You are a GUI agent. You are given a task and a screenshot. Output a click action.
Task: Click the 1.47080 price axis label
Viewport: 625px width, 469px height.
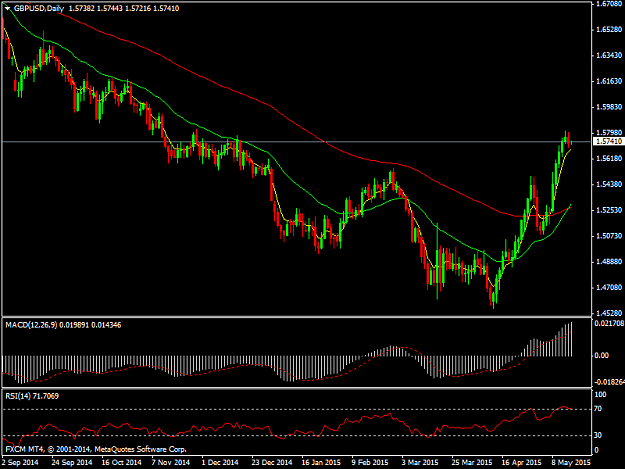[x=609, y=287]
